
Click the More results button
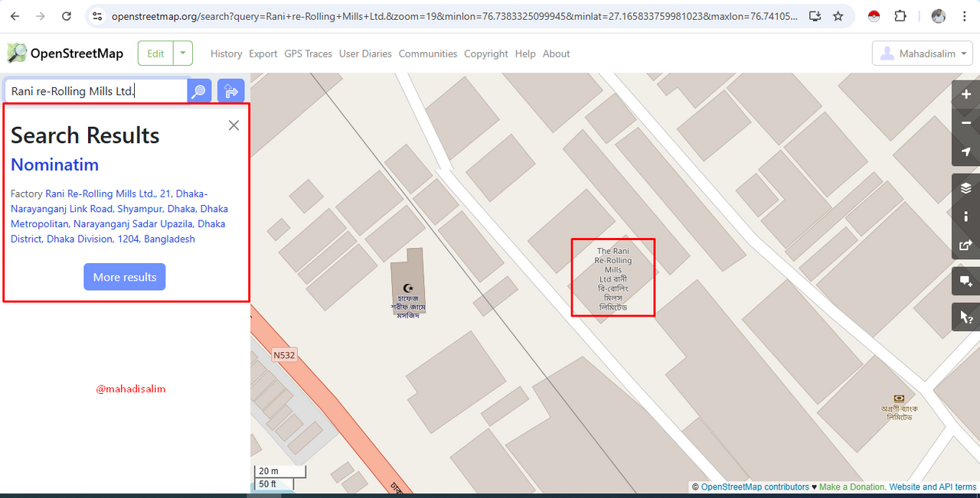point(124,277)
